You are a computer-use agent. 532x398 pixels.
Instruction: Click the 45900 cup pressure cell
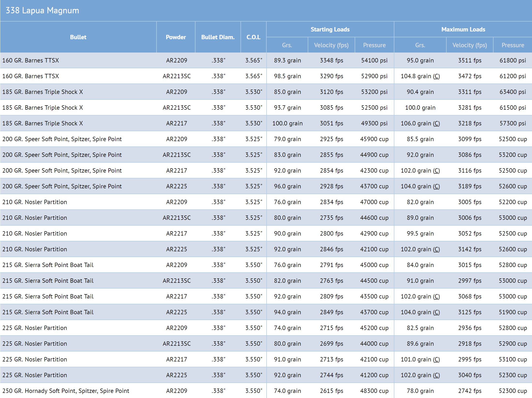[374, 139]
